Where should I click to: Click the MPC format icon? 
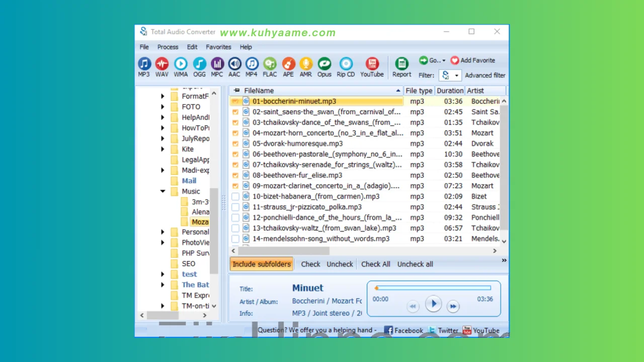[217, 64]
